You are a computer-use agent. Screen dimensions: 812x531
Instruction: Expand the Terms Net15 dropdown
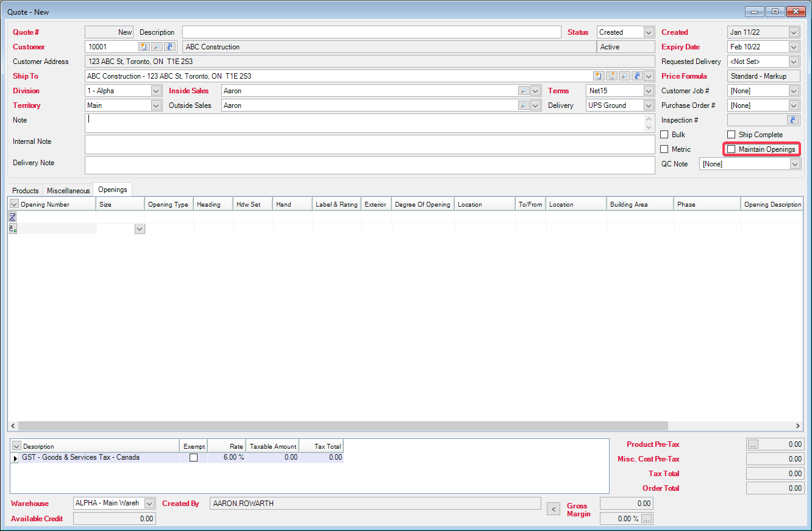tap(648, 91)
